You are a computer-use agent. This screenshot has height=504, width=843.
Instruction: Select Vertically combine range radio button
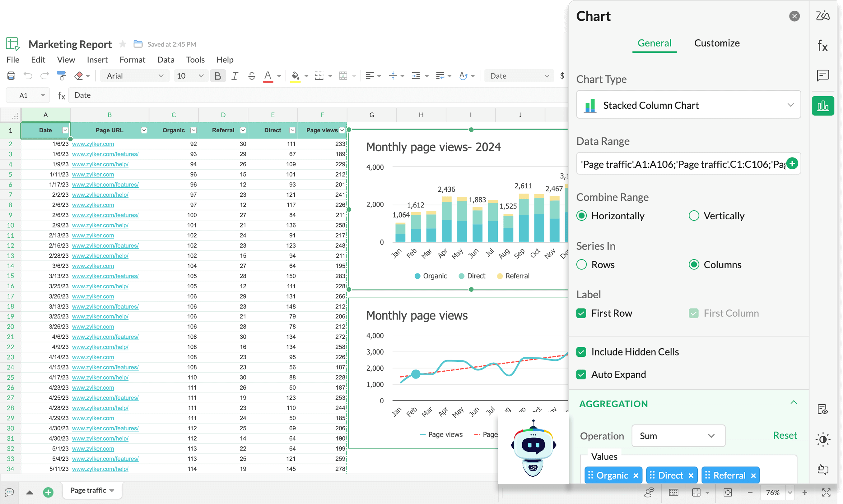pos(694,215)
